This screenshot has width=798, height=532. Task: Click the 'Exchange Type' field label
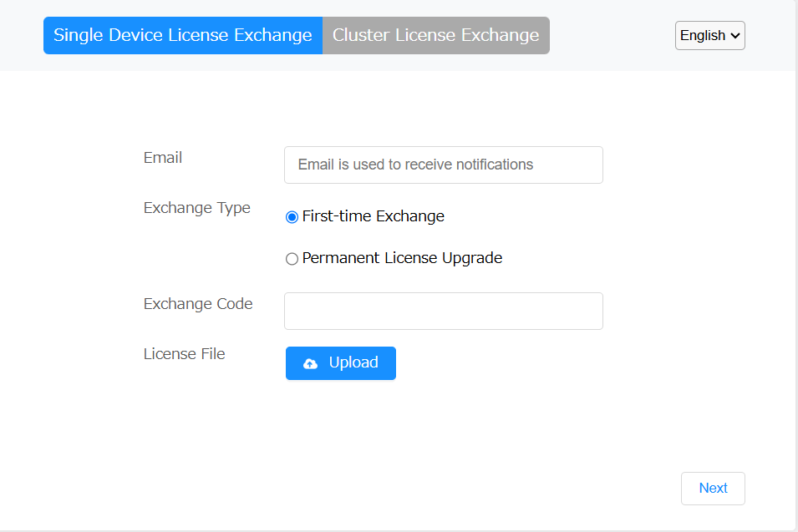coord(197,208)
